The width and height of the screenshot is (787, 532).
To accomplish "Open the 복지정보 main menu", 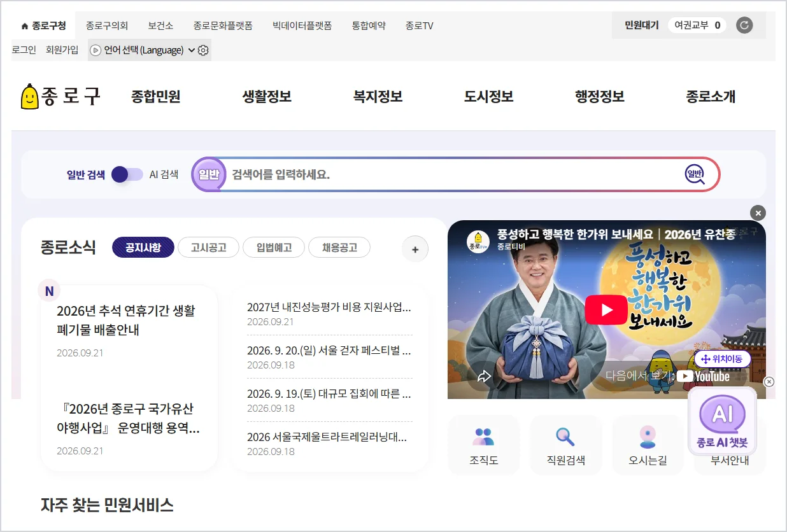I will (x=378, y=97).
